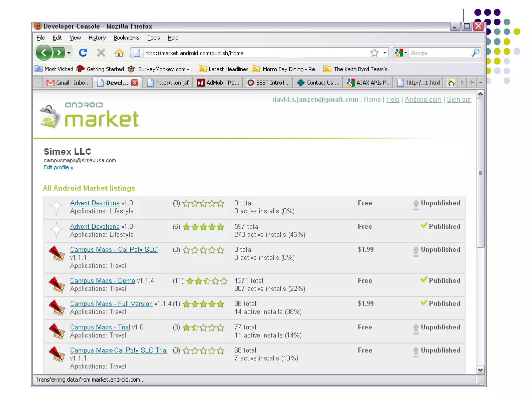
Task: Switch to the AdMob tab
Action: tap(218, 83)
